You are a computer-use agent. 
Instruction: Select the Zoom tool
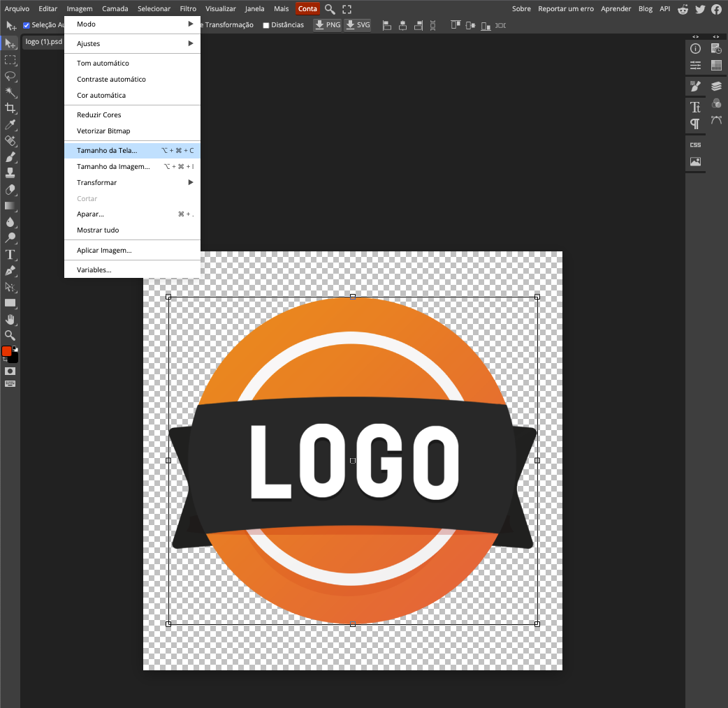click(10, 335)
